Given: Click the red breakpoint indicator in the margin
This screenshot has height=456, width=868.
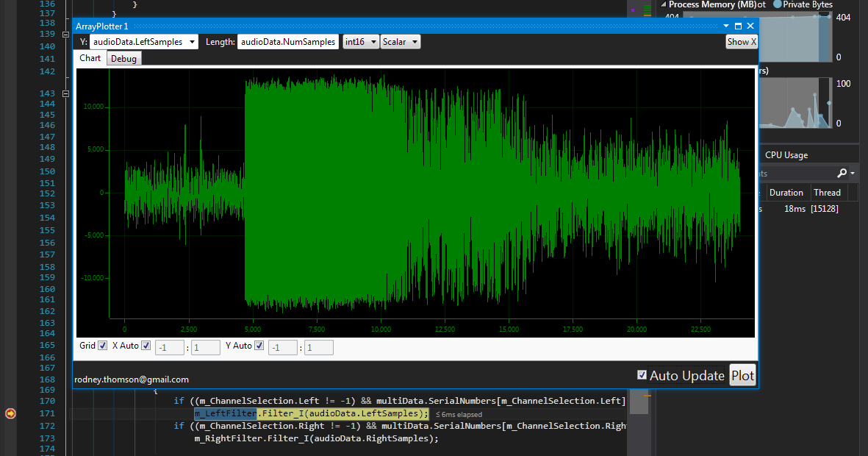Looking at the screenshot, I should pos(10,413).
